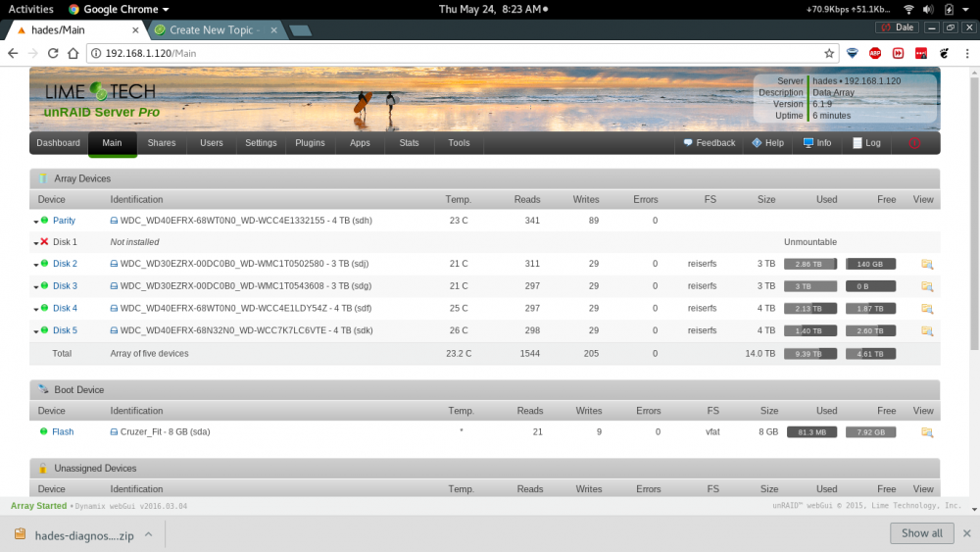
Task: Expand Disk 5 device dropdown arrow
Action: 35,331
